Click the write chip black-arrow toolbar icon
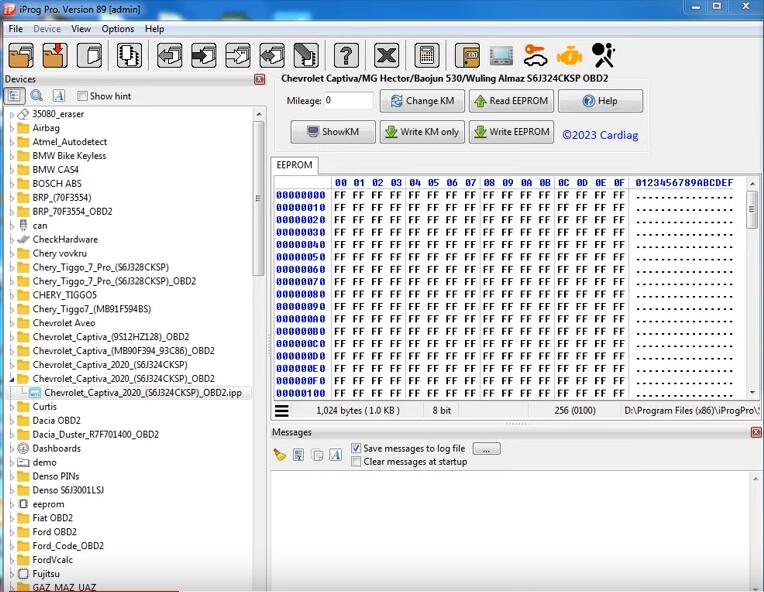This screenshot has height=592, width=764. pos(204,56)
